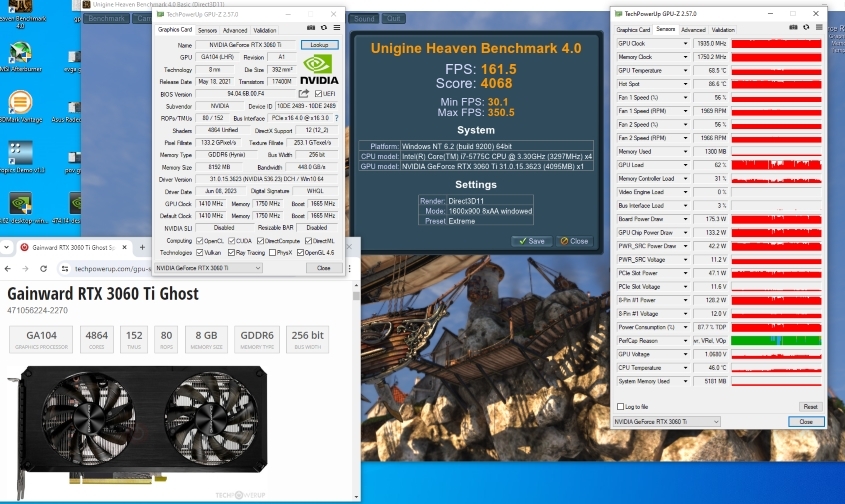
Task: Click the screenshot camera icon in left GPU-Z window
Action: tap(311, 27)
